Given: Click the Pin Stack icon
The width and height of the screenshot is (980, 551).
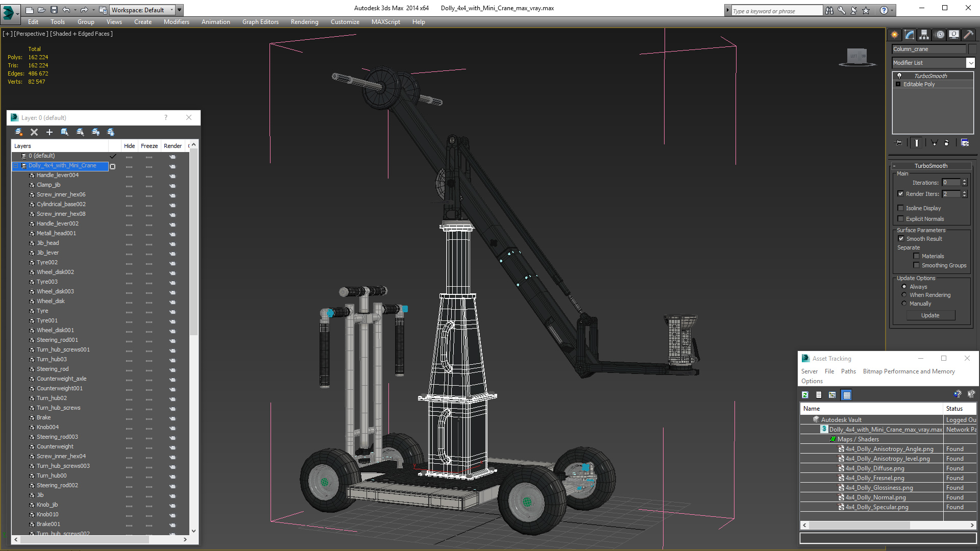Looking at the screenshot, I should tap(899, 143).
